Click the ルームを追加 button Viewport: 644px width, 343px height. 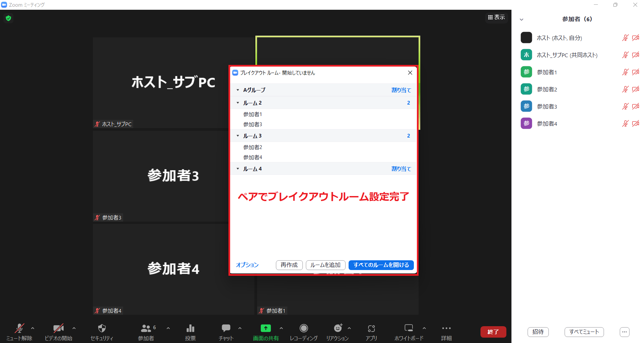(x=325, y=265)
